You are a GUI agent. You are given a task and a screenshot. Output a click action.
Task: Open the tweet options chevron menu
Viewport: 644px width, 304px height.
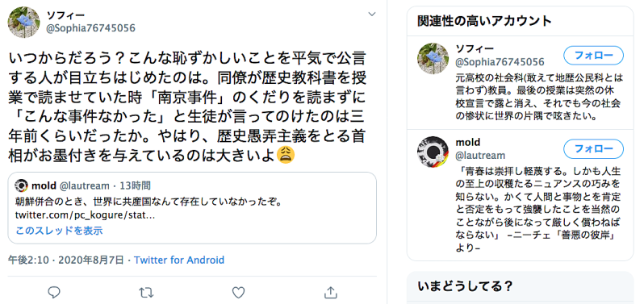[x=372, y=14]
